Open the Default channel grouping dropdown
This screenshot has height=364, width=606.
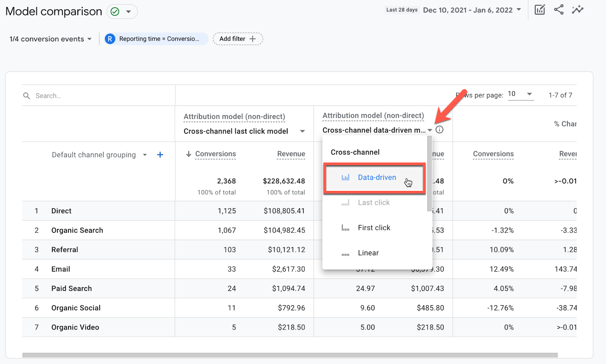click(x=145, y=155)
